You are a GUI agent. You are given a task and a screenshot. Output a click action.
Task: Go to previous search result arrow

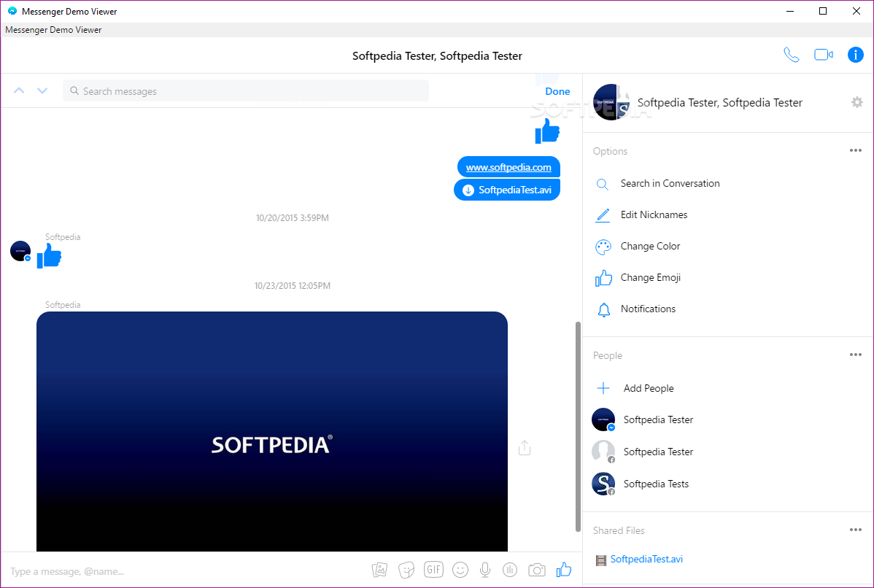pyautogui.click(x=19, y=90)
